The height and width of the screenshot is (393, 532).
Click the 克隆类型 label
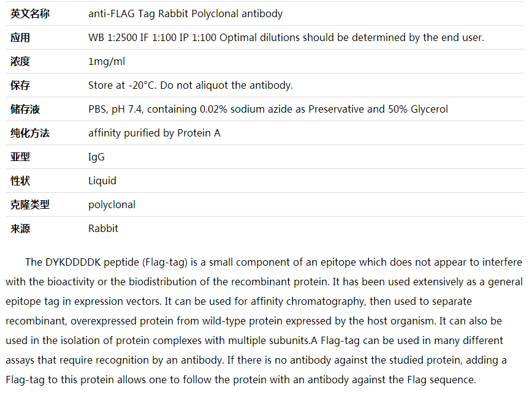click(x=30, y=204)
